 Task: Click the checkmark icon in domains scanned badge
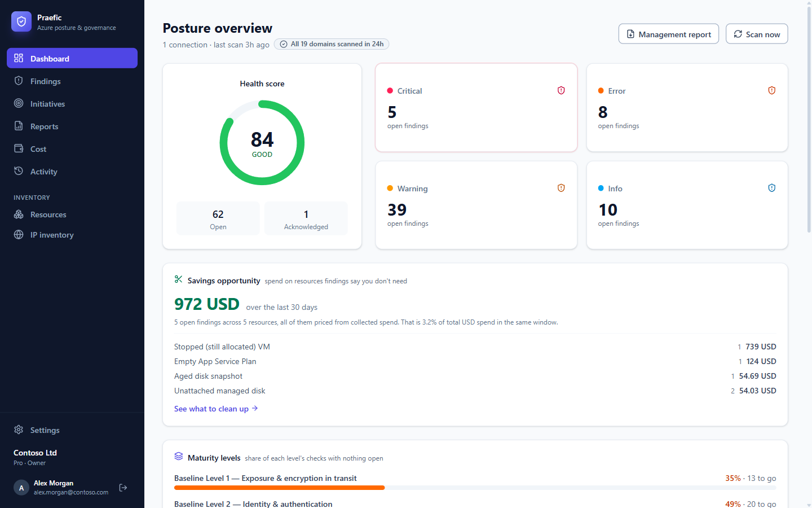(x=284, y=44)
